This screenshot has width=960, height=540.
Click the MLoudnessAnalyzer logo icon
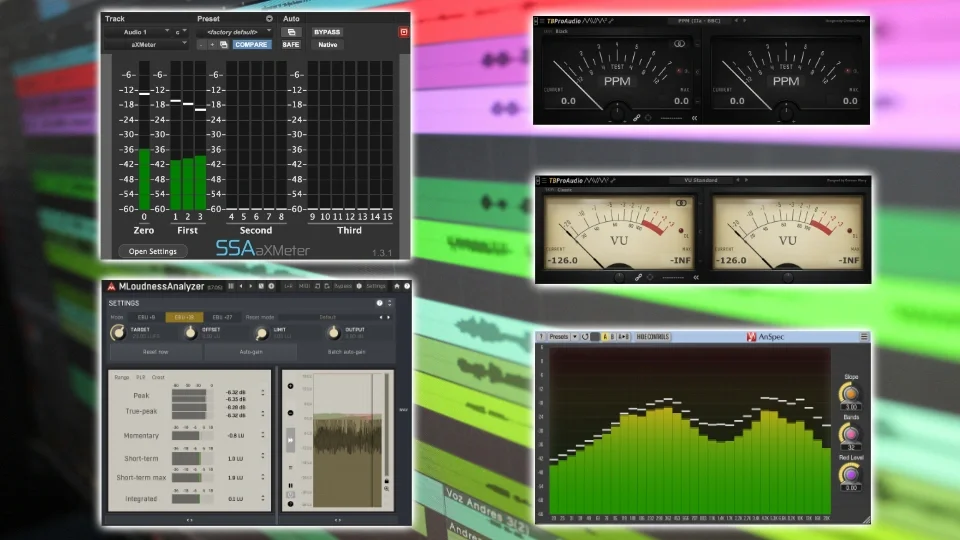click(x=111, y=287)
